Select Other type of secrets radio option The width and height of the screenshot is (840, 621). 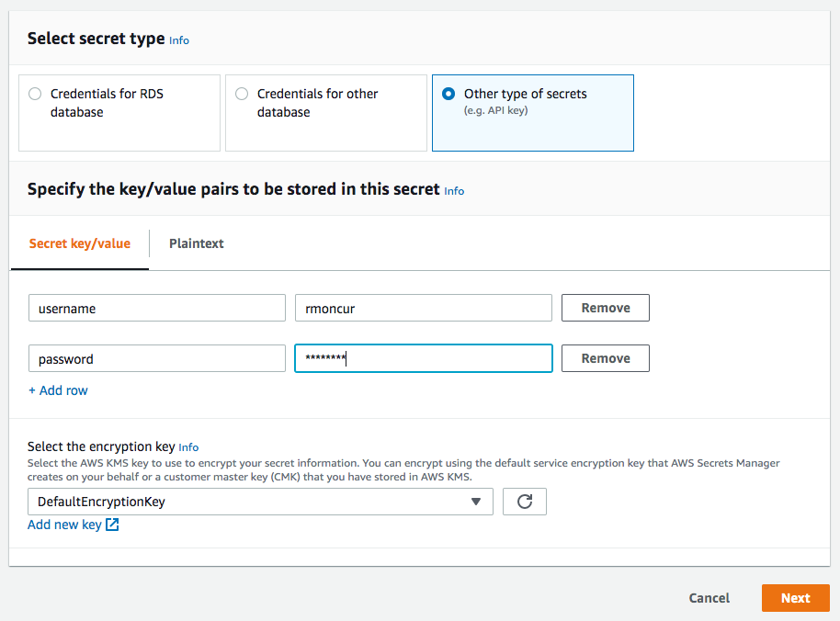448,94
